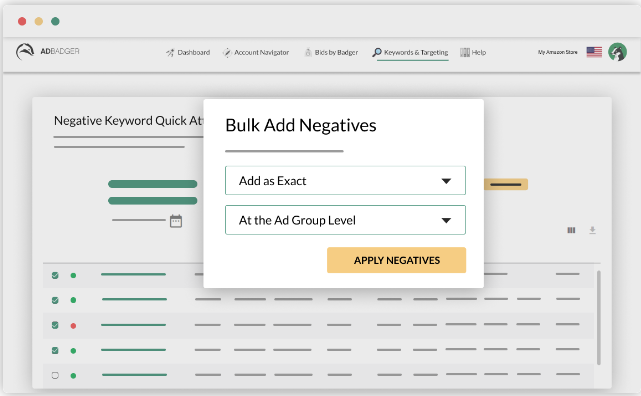Click the yellow button behind the dialog
Image resolution: width=641 pixels, height=396 pixels.
[506, 184]
